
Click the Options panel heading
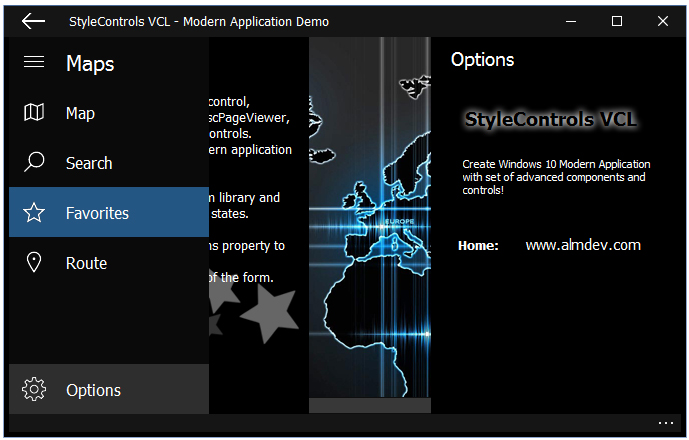coord(482,60)
